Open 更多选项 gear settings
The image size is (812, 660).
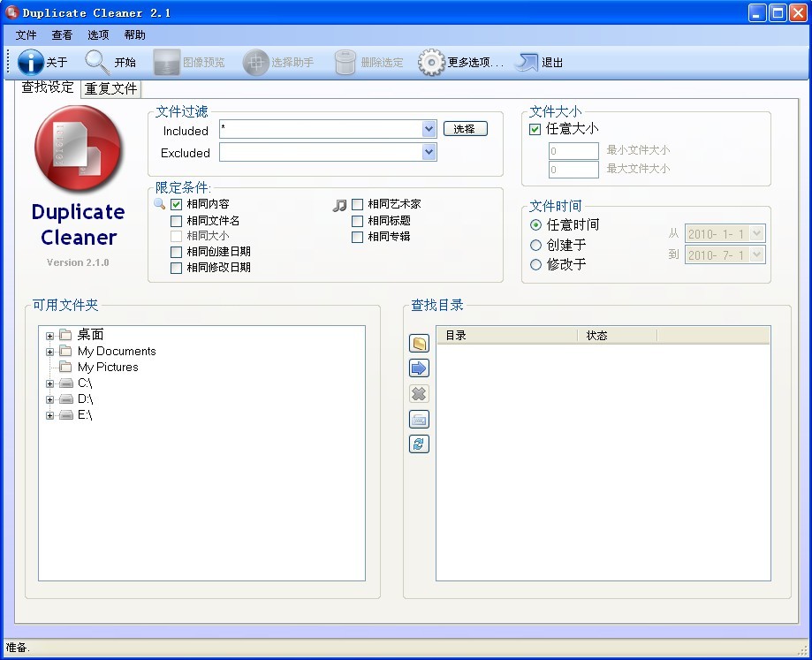point(431,62)
